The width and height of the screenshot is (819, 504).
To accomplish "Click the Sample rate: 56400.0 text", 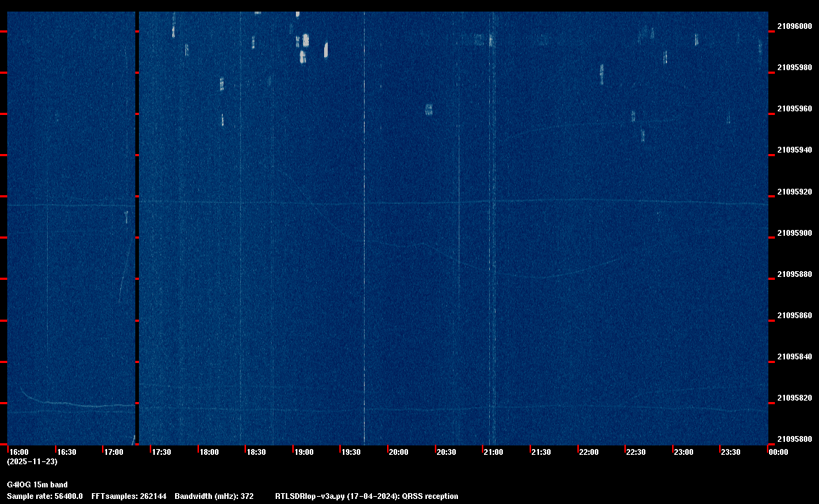I will pos(45,496).
